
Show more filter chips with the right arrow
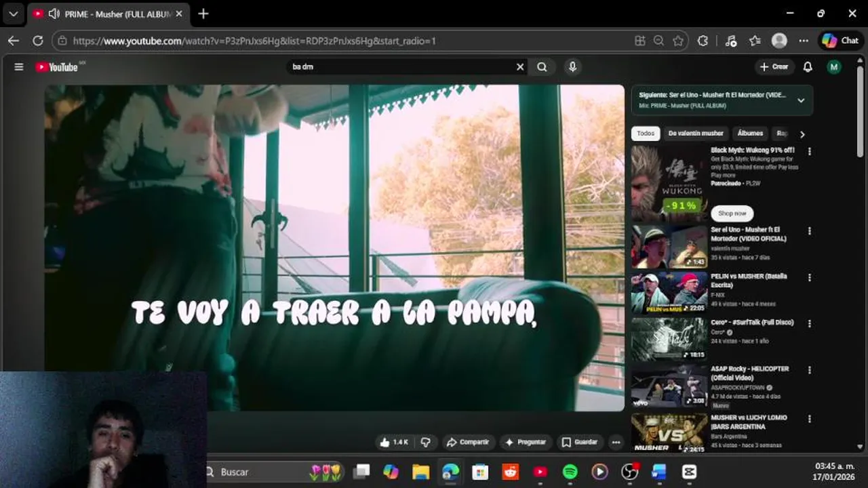coord(802,134)
